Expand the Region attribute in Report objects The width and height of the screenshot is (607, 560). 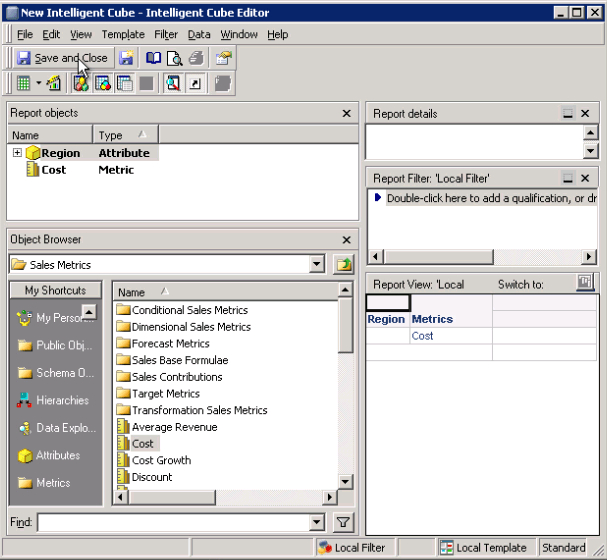pos(17,152)
